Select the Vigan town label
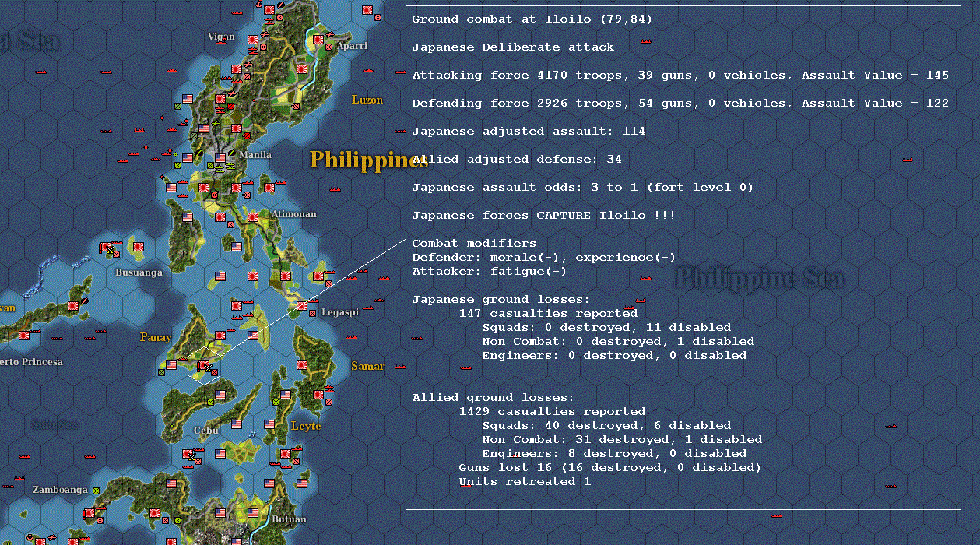 click(x=221, y=37)
